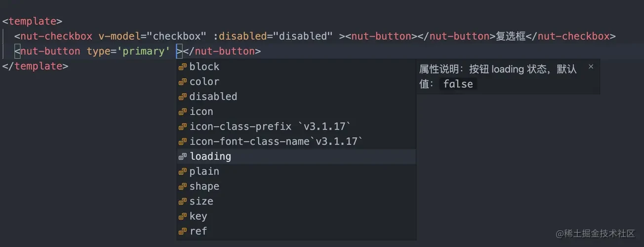
Task: Choose the highlighted loading suggestion
Action: (x=296, y=156)
